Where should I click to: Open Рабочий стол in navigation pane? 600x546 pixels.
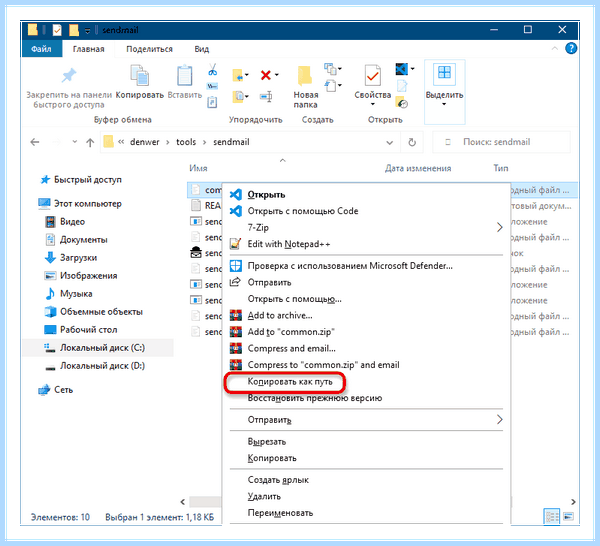coord(88,329)
